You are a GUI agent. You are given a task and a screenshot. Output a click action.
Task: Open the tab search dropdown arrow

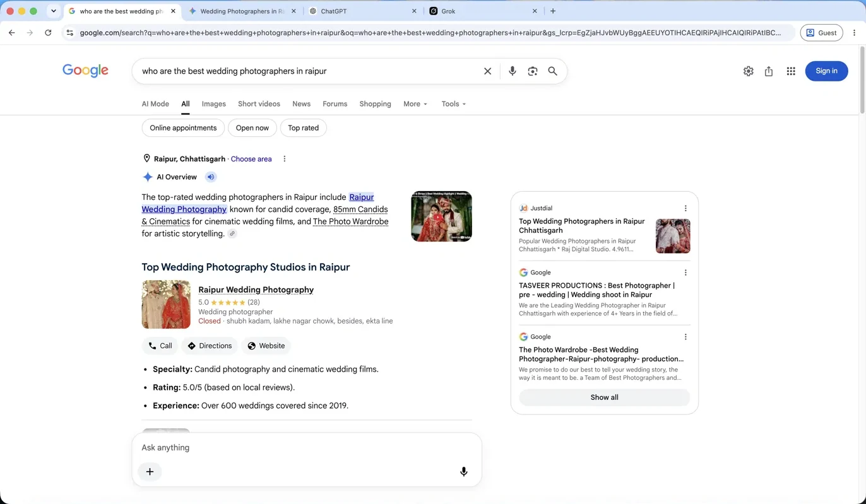click(54, 11)
